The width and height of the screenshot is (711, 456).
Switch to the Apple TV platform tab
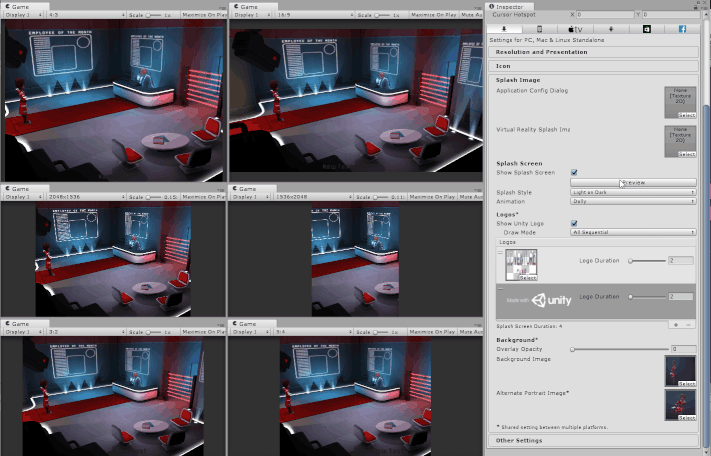pyautogui.click(x=575, y=29)
